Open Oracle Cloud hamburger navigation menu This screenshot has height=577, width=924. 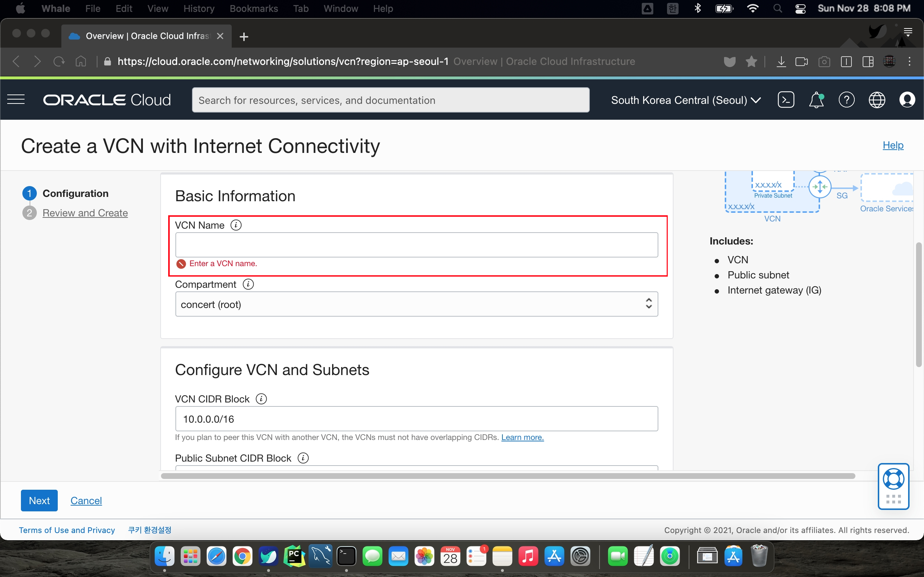(x=16, y=100)
